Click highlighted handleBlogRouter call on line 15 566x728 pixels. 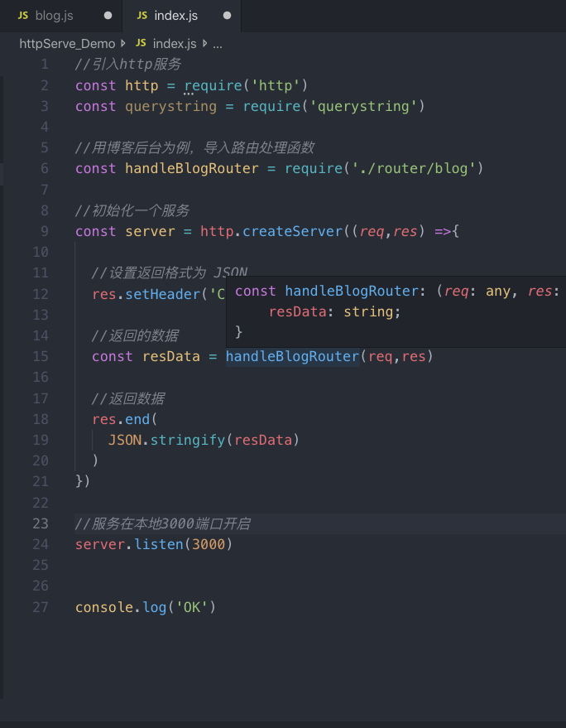[x=293, y=357]
